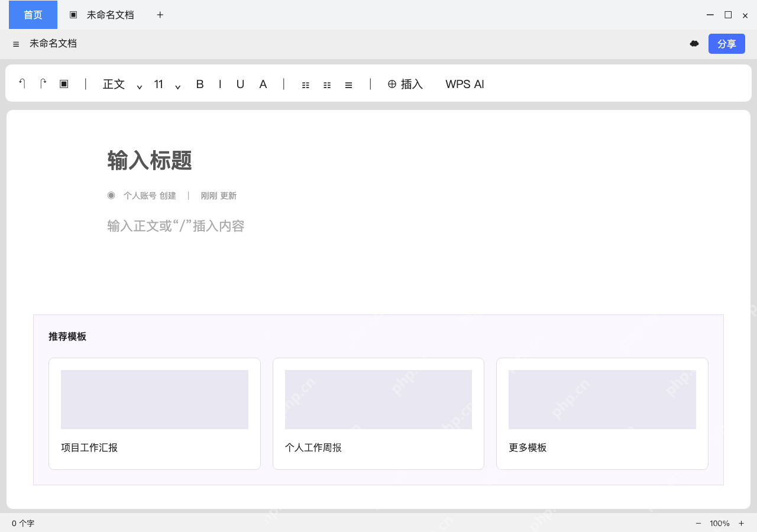Open the hamburger menu icon
757x532 pixels.
point(16,44)
